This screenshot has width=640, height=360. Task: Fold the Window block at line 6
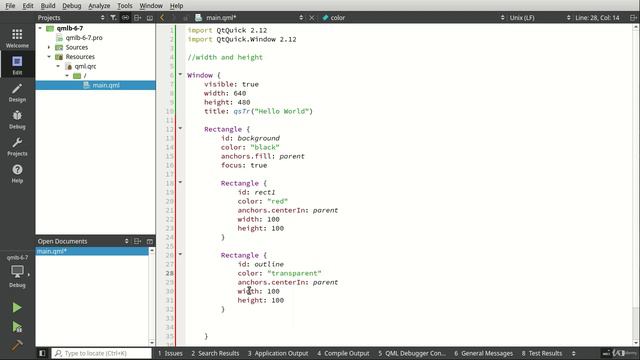(x=180, y=75)
